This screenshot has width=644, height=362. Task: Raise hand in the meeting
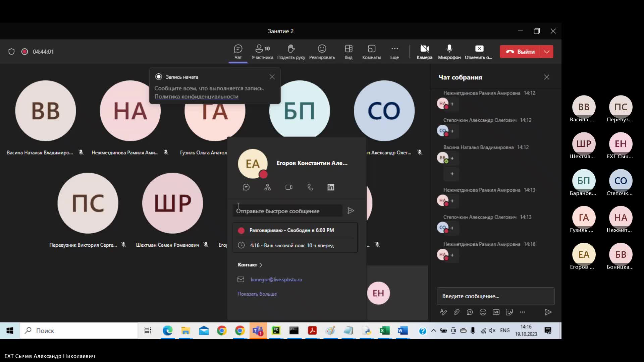(291, 52)
